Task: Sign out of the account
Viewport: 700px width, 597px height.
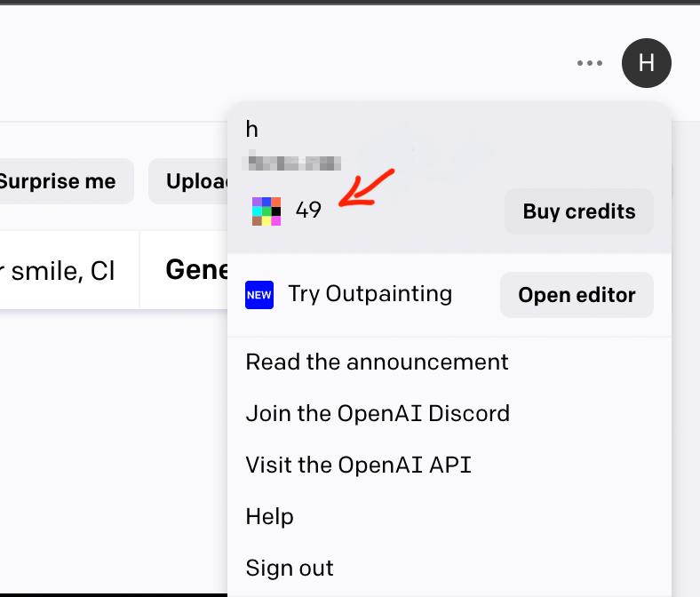Action: tap(290, 568)
